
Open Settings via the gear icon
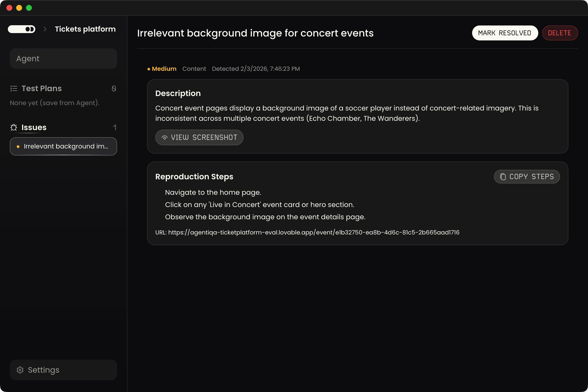point(20,370)
